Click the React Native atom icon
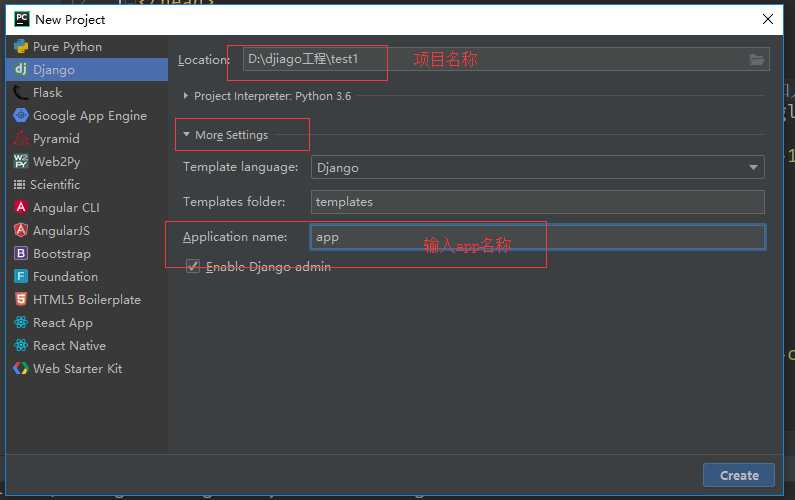 coord(21,345)
